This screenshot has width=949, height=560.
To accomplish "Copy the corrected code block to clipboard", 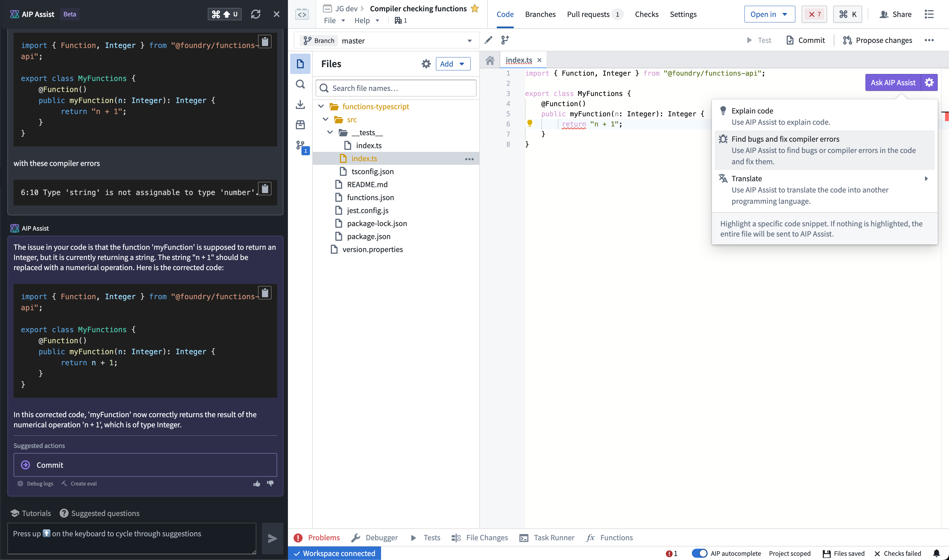I will click(265, 292).
